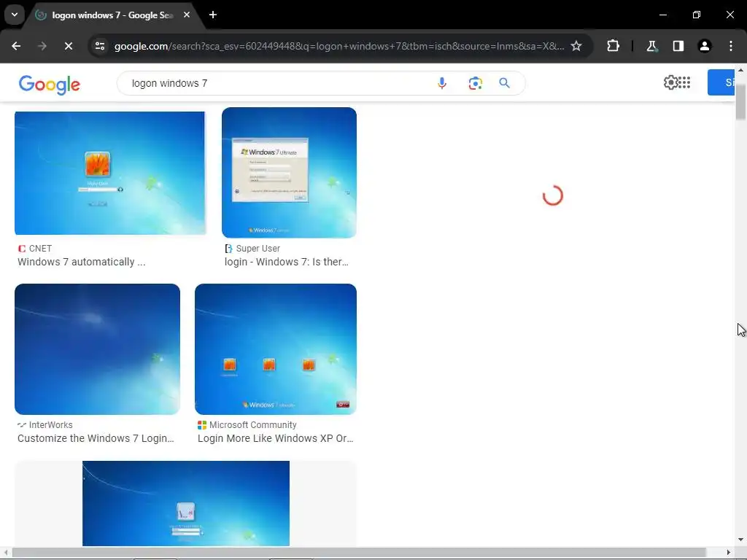The height and width of the screenshot is (560, 747).
Task: Open a new tab with plus button
Action: click(x=213, y=15)
